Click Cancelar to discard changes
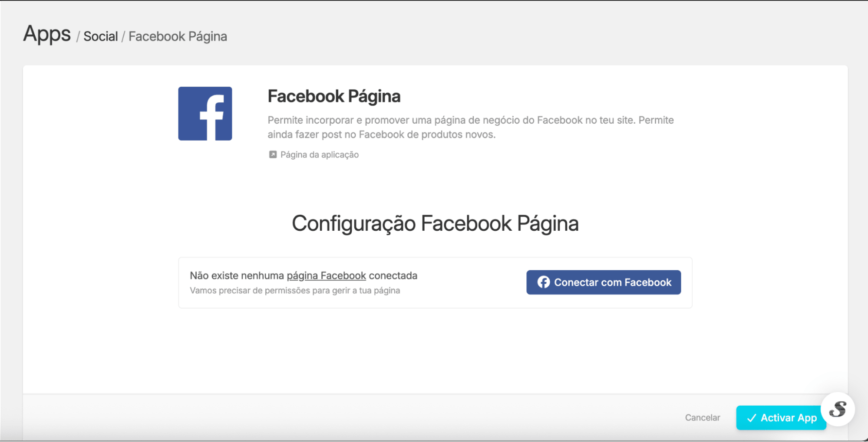The image size is (868, 442). point(702,418)
